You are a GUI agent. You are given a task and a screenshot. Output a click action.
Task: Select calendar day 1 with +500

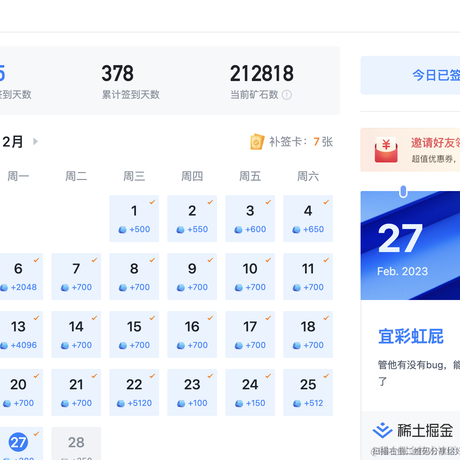pyautogui.click(x=134, y=218)
